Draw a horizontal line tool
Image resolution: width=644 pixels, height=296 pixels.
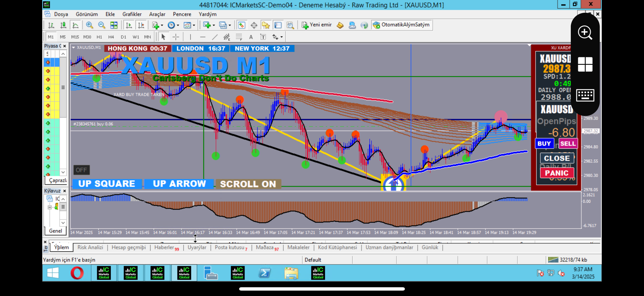pos(203,37)
